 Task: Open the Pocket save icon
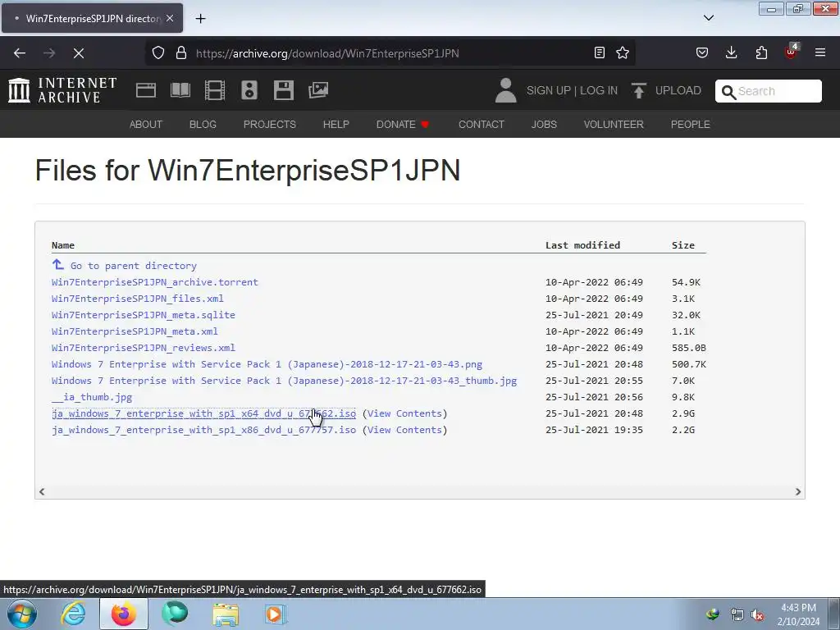point(702,52)
